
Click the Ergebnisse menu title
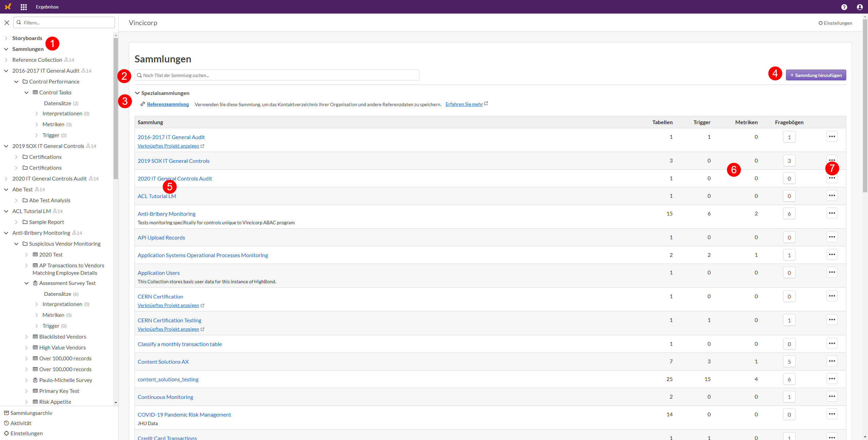point(47,7)
